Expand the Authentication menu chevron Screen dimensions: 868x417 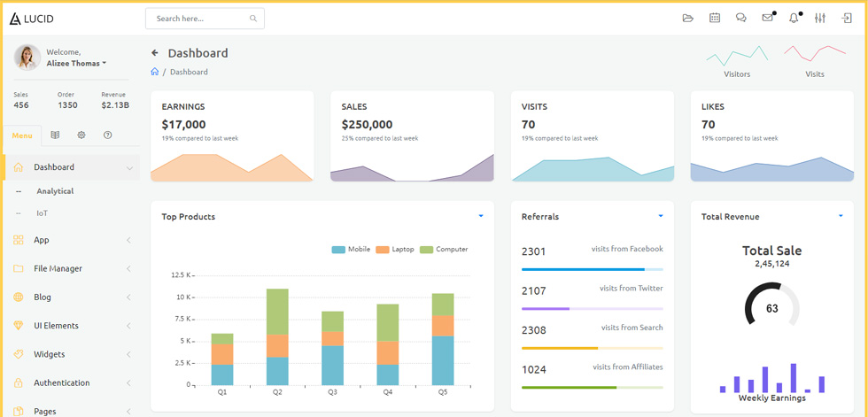tap(128, 382)
